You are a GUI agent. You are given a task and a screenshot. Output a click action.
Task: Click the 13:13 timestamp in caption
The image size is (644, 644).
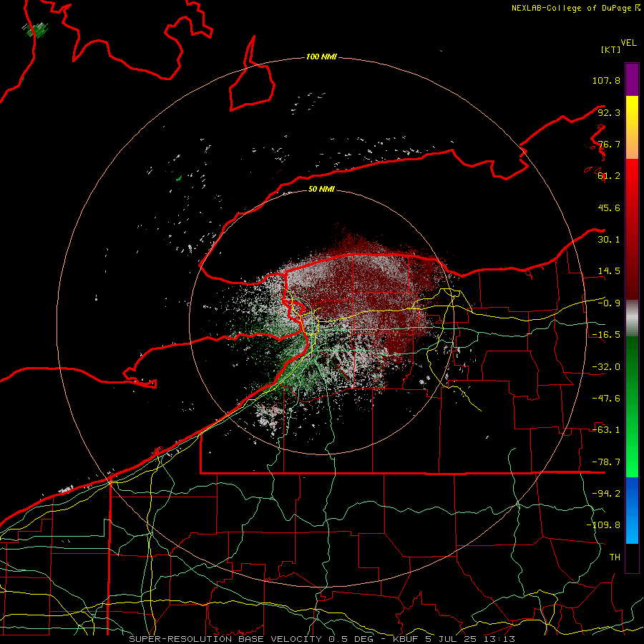[500, 639]
